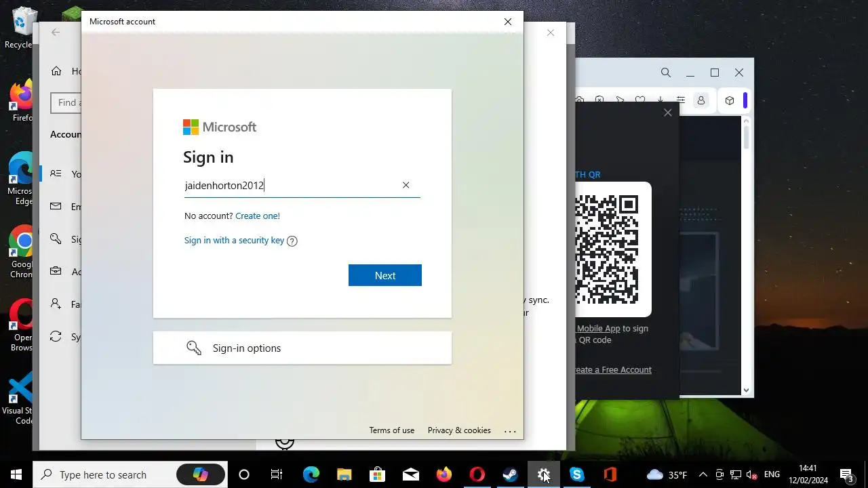Screen dimensions: 868x488
Task: Open browser downloads arrow icon
Action: tap(660, 100)
